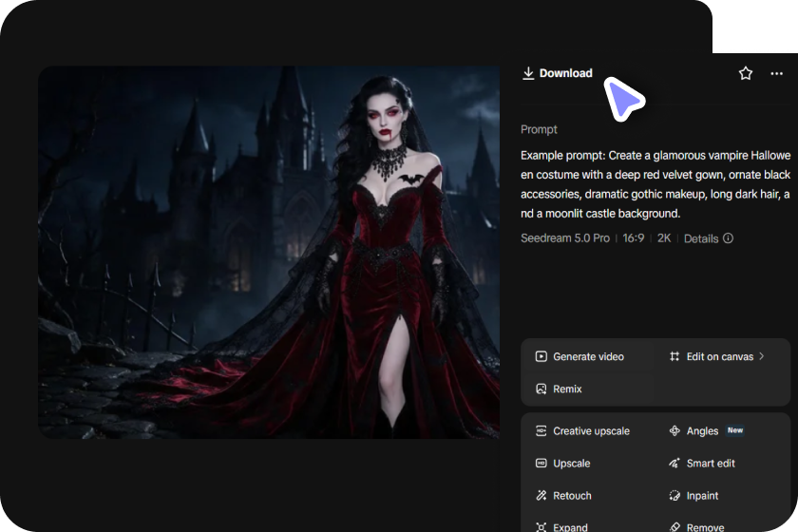Choose the Remove tool label
The width and height of the screenshot is (798, 532).
(705, 527)
